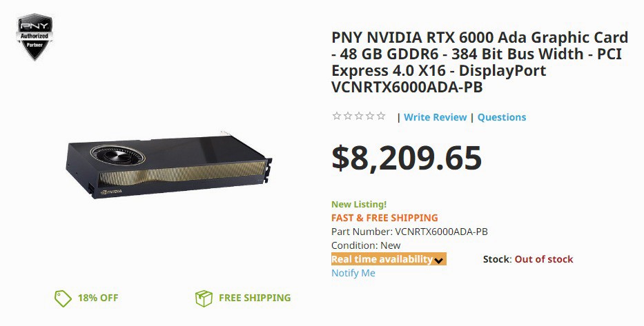
Task: Open the RTX 6000 Ada graphics card image
Action: point(168,163)
